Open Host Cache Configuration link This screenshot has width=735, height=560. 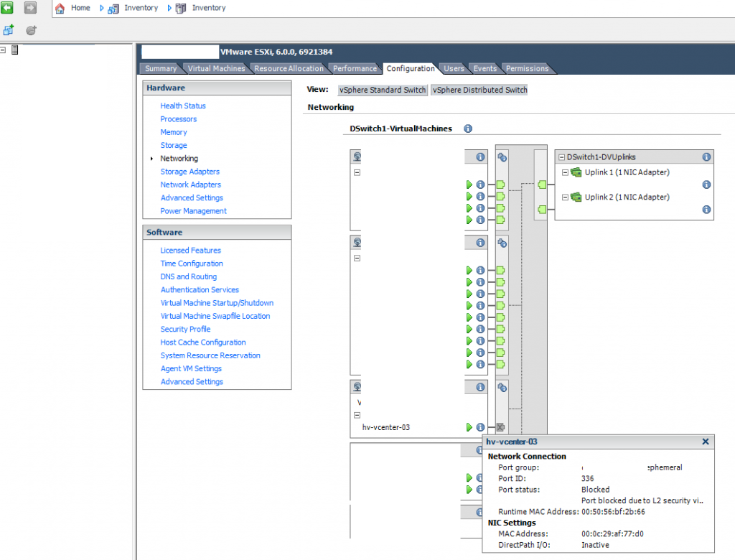tap(203, 342)
